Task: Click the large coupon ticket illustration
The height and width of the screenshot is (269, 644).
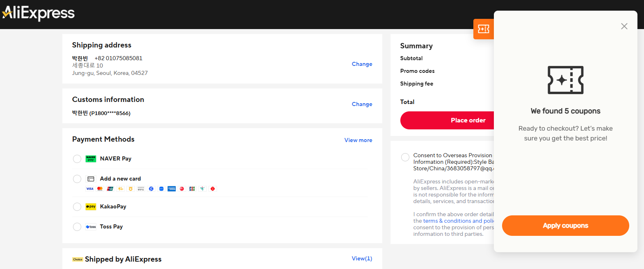Action: (x=566, y=80)
